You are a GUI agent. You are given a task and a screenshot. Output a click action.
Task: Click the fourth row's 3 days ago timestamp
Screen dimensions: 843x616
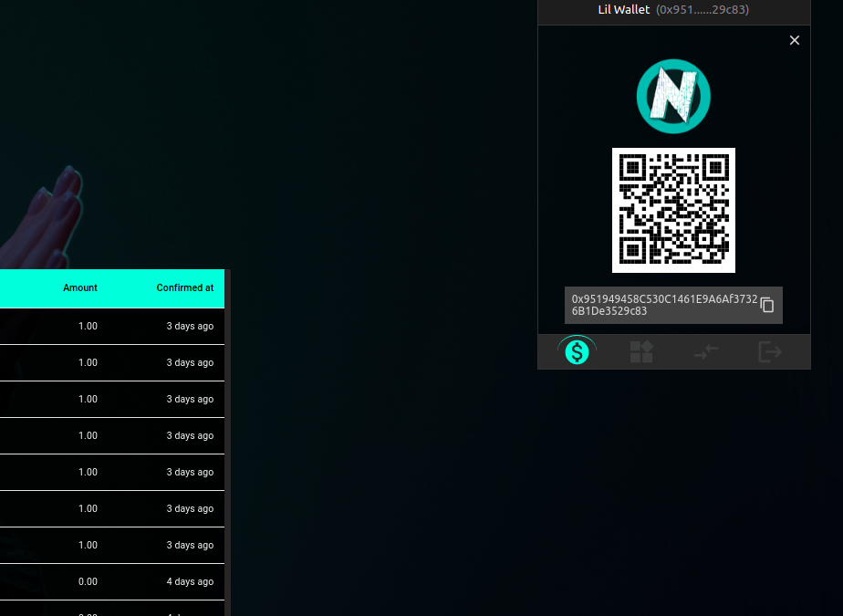[190, 435]
